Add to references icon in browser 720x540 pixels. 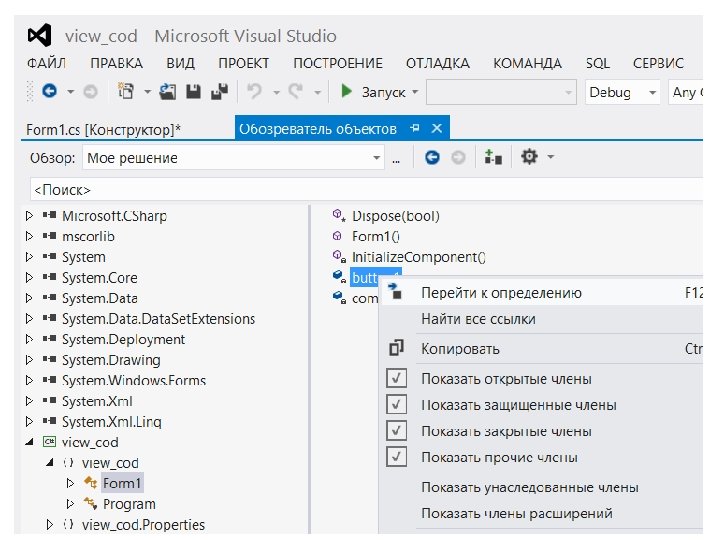point(493,158)
